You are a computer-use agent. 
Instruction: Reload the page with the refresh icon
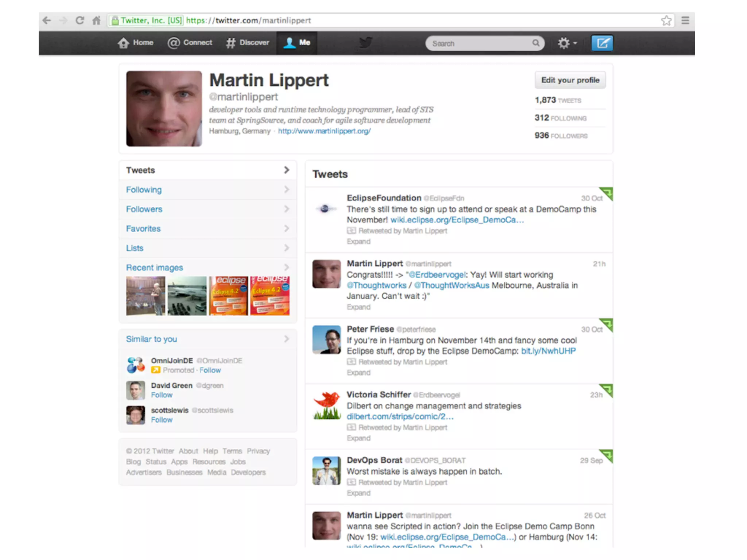click(80, 20)
